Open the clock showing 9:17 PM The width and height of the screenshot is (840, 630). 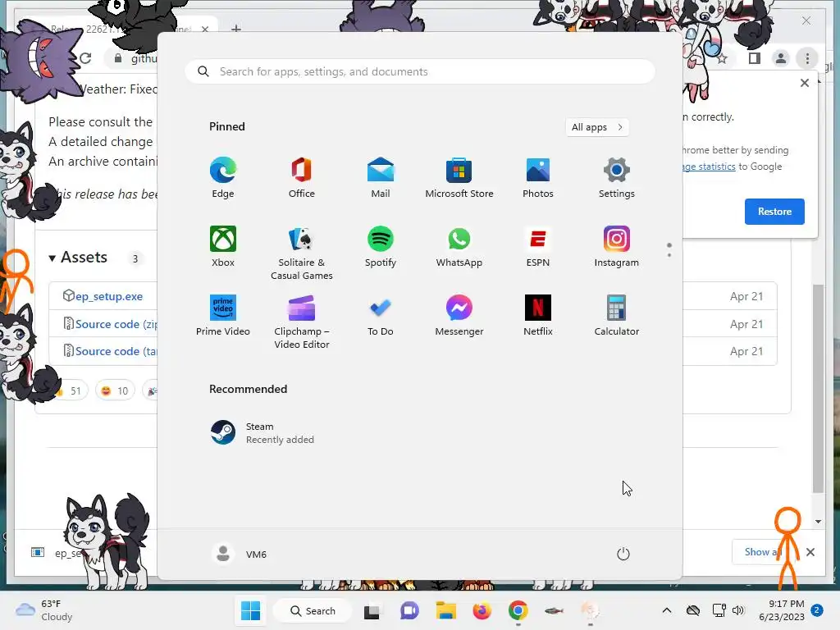coord(782,610)
